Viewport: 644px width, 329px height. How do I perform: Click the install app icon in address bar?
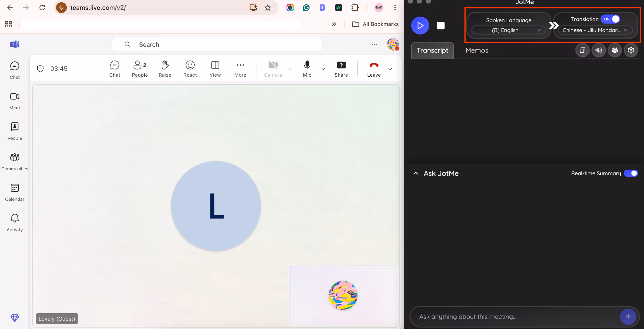pos(253,8)
